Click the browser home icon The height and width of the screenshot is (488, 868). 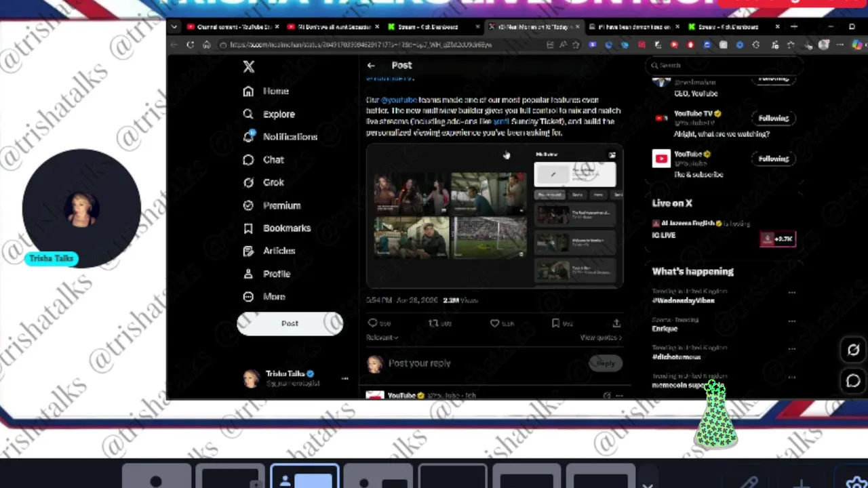206,45
